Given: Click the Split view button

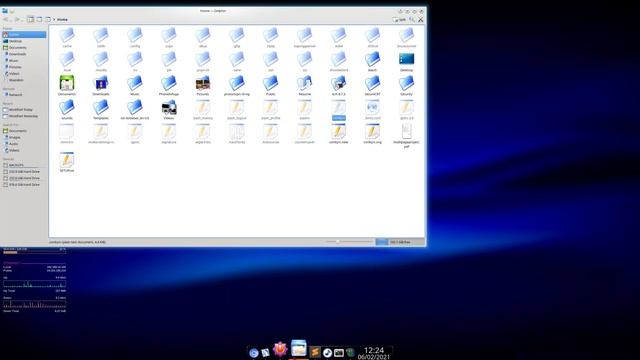Looking at the screenshot, I should pos(400,20).
